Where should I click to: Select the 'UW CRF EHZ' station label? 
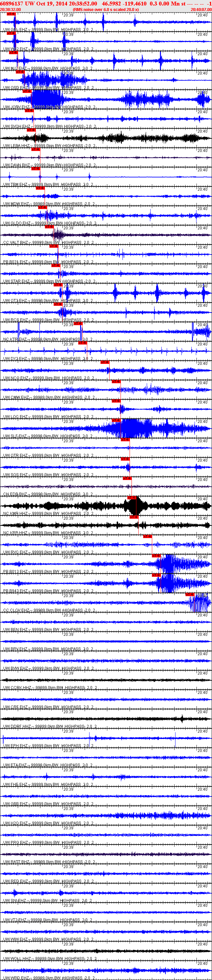pos(16,707)
